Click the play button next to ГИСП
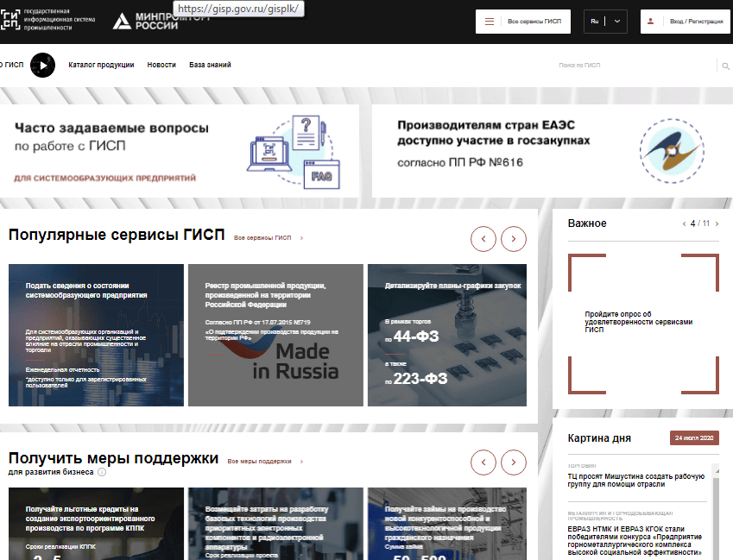733x560 pixels. (x=42, y=65)
